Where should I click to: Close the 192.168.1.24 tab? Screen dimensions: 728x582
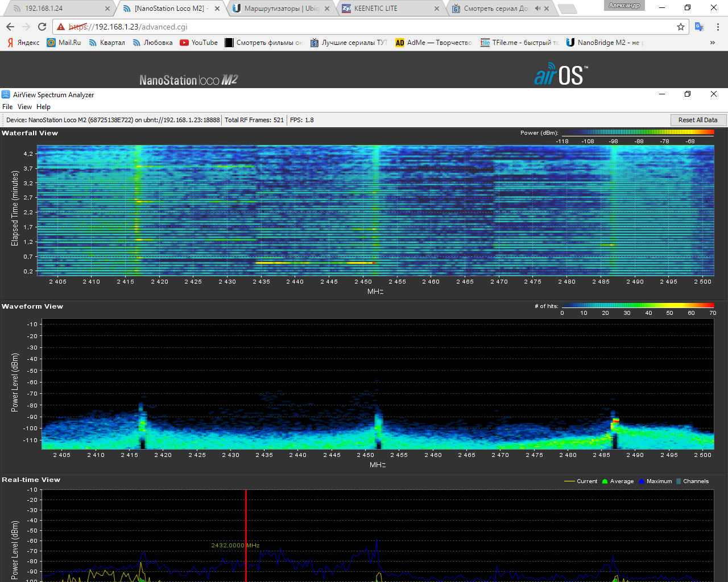(108, 9)
